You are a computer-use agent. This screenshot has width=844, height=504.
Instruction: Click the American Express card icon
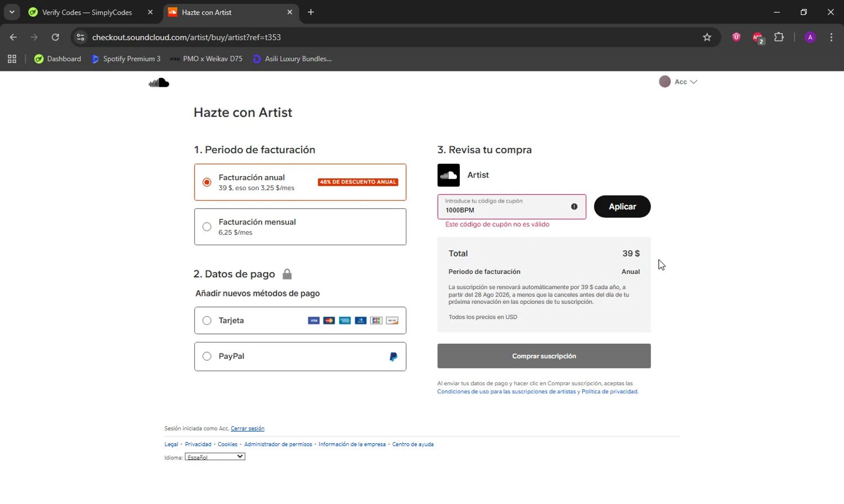[345, 321]
